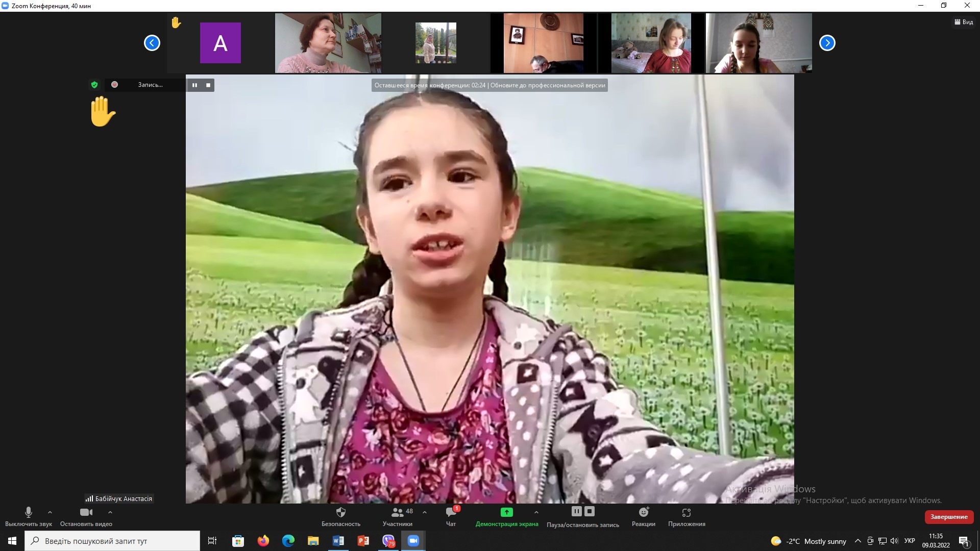Show next participants with right arrow

[x=827, y=43]
